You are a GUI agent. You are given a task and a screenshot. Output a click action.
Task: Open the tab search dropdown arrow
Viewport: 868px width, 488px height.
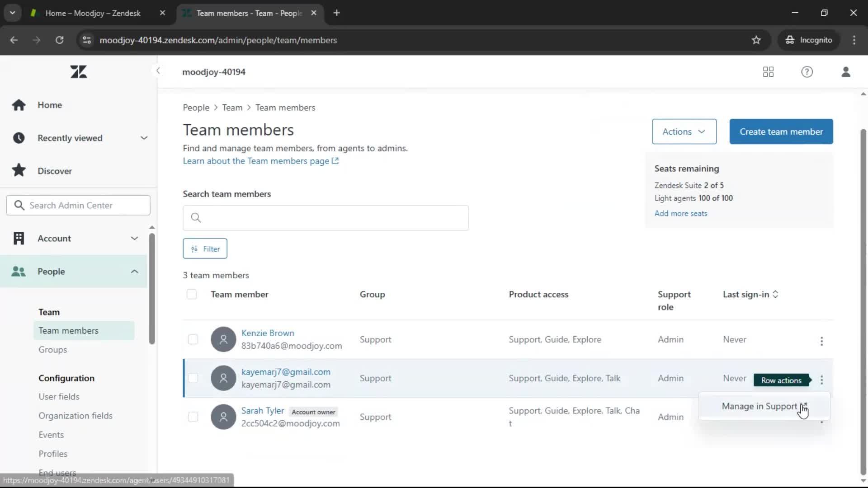[x=12, y=13]
